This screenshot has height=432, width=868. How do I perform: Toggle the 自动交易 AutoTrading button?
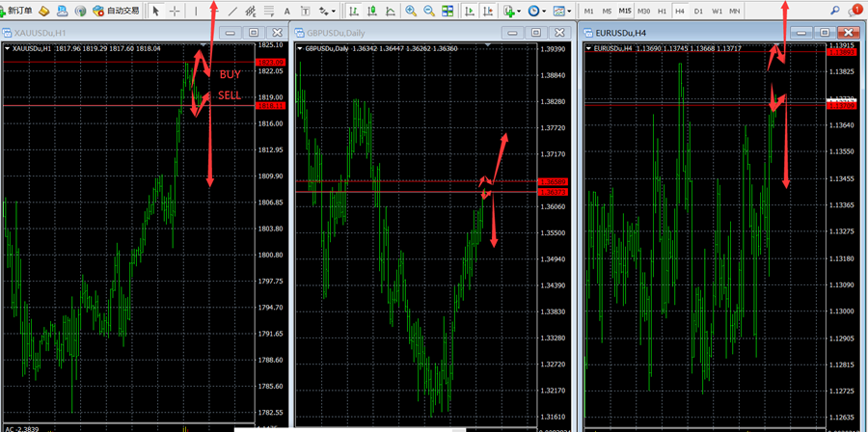[x=114, y=11]
